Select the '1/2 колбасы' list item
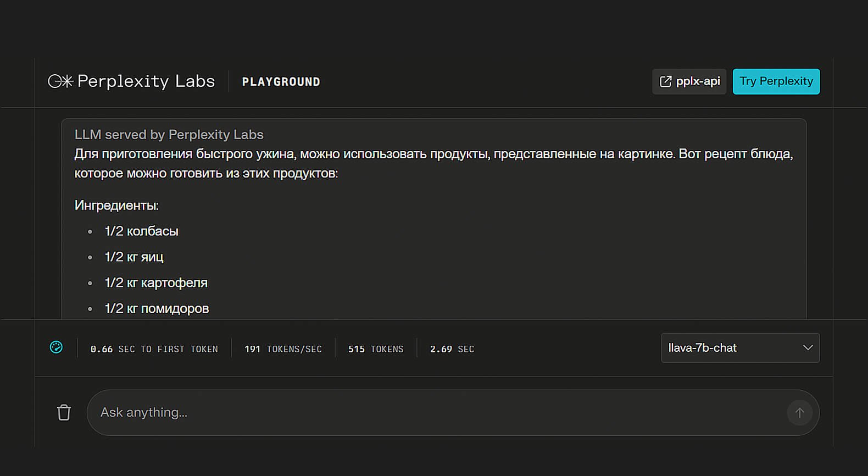The width and height of the screenshot is (868, 476). (x=142, y=231)
